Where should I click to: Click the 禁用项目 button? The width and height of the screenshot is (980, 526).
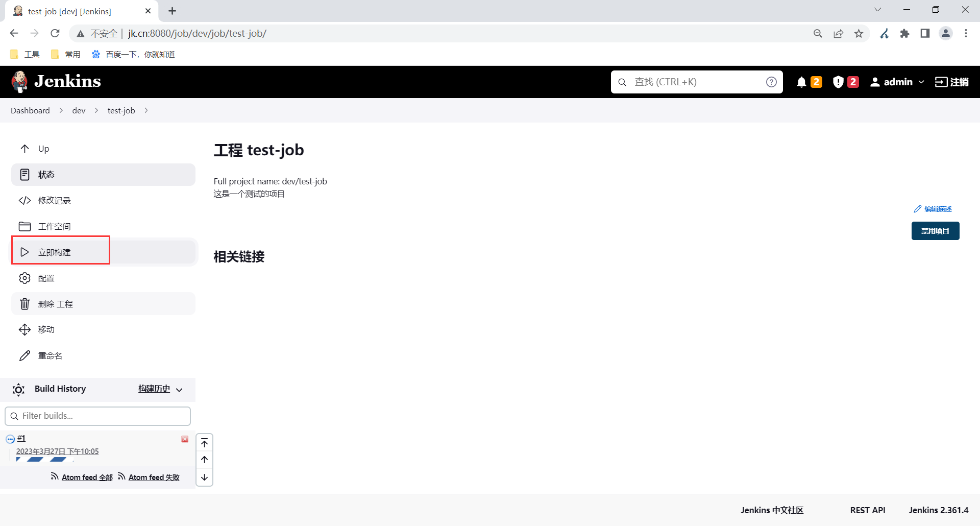[x=935, y=231]
